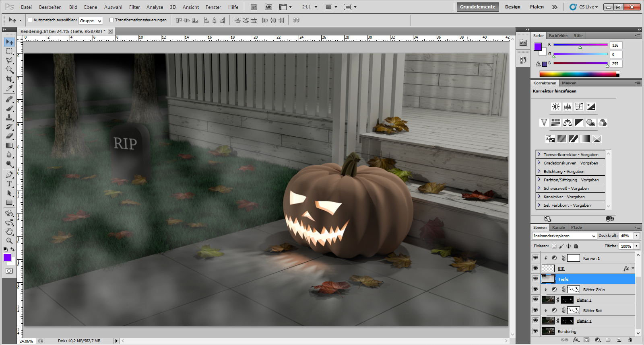Switch to the Kanäle tab
The image size is (644, 345).
pos(558,227)
